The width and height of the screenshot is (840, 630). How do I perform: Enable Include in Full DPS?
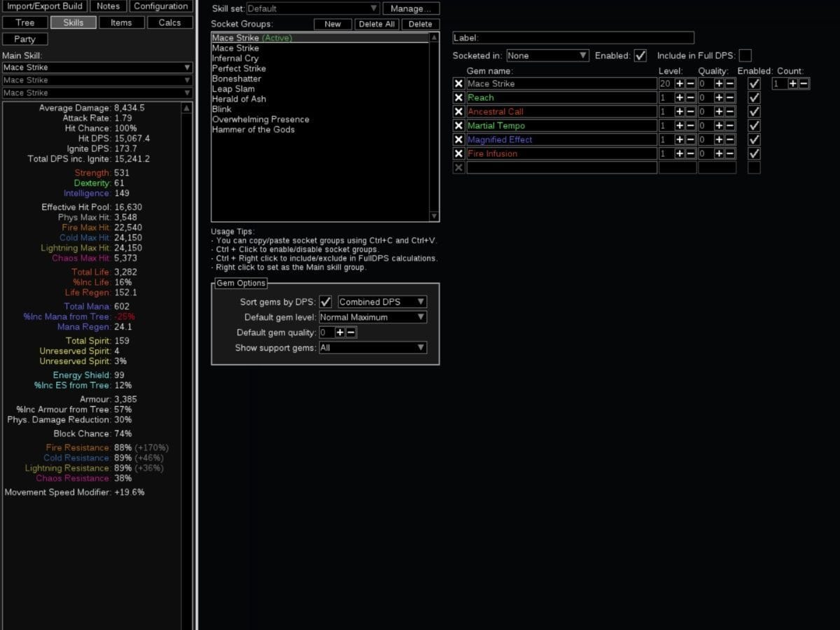point(745,55)
